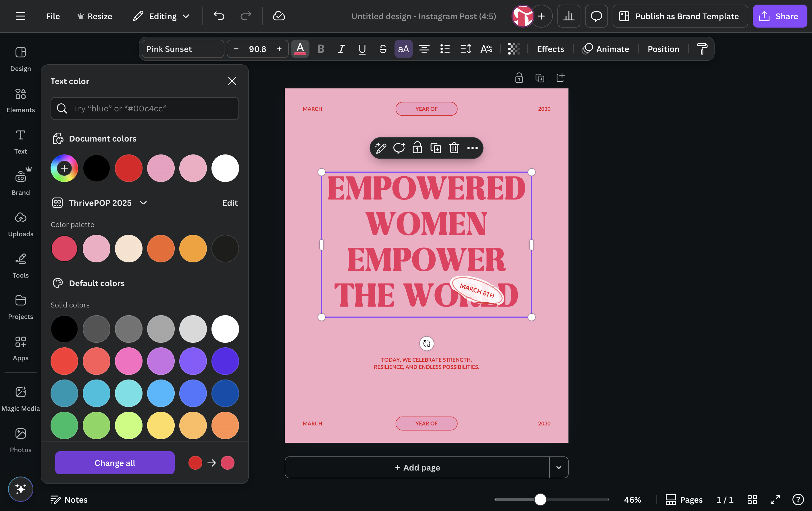This screenshot has height=511, width=812.
Task: Click the Share button
Action: (x=780, y=16)
